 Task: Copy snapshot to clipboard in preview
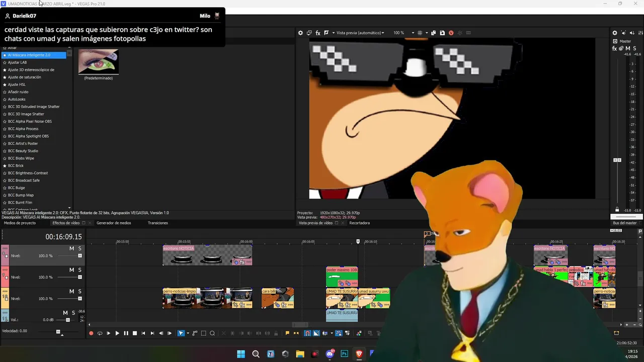pos(433,33)
